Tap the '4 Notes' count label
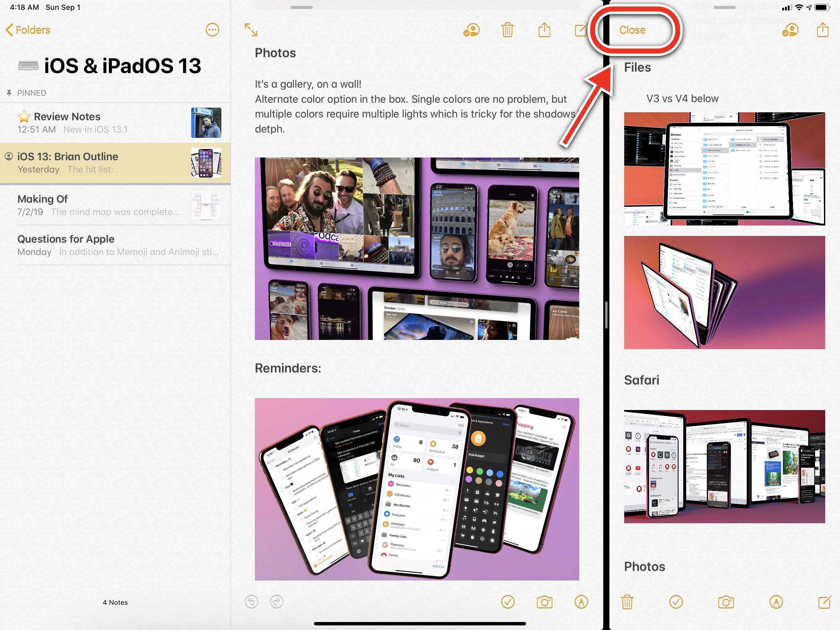 click(115, 602)
